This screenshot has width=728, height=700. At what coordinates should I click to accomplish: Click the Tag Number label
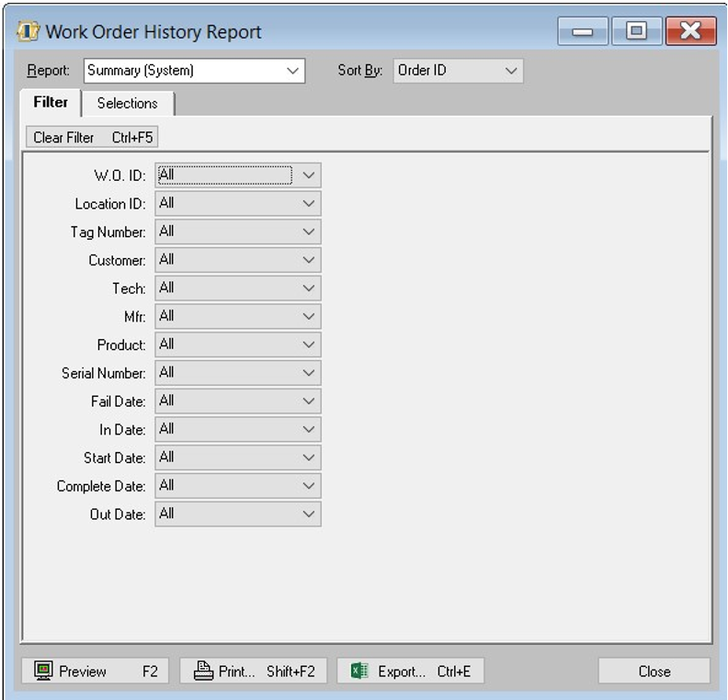[108, 232]
